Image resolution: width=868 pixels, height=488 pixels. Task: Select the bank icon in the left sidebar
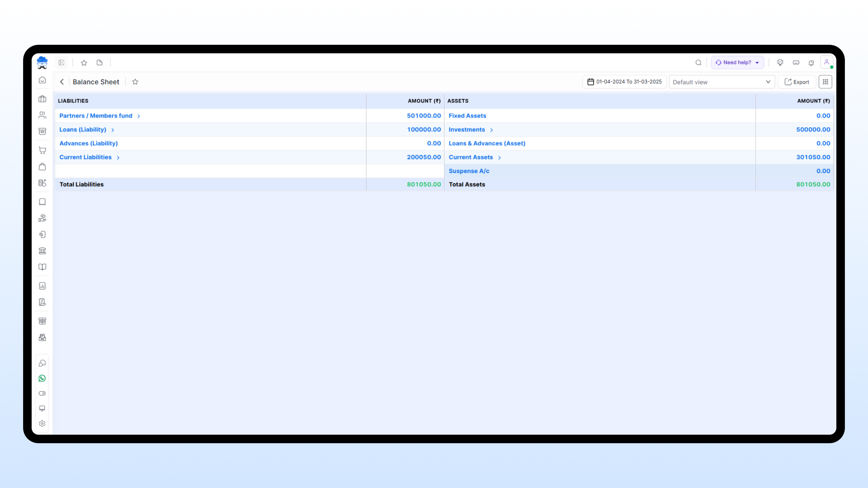pyautogui.click(x=42, y=251)
